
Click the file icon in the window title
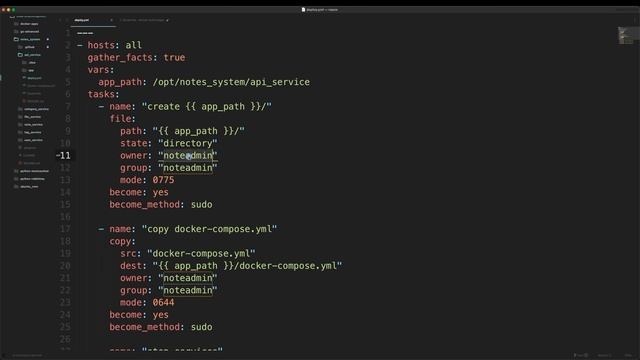[303, 9]
